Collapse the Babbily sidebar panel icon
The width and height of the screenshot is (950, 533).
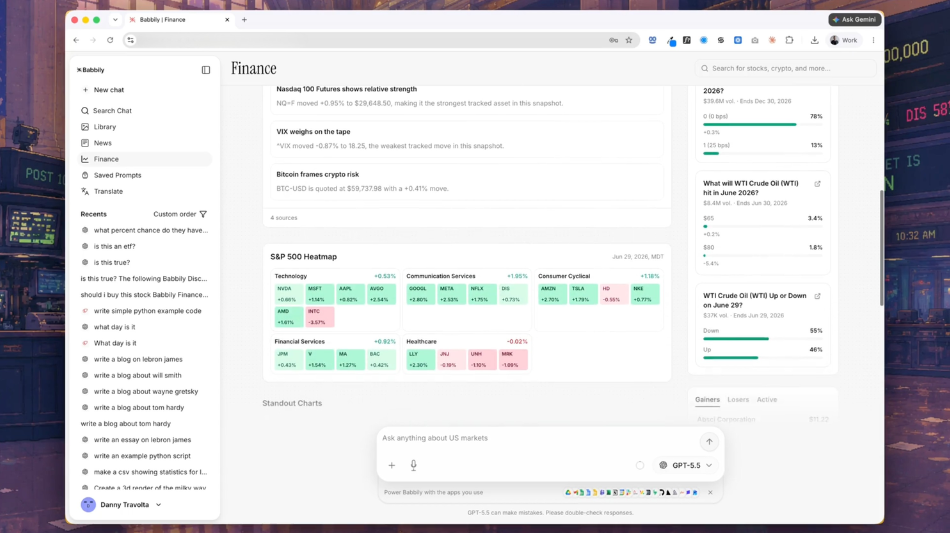coord(206,70)
